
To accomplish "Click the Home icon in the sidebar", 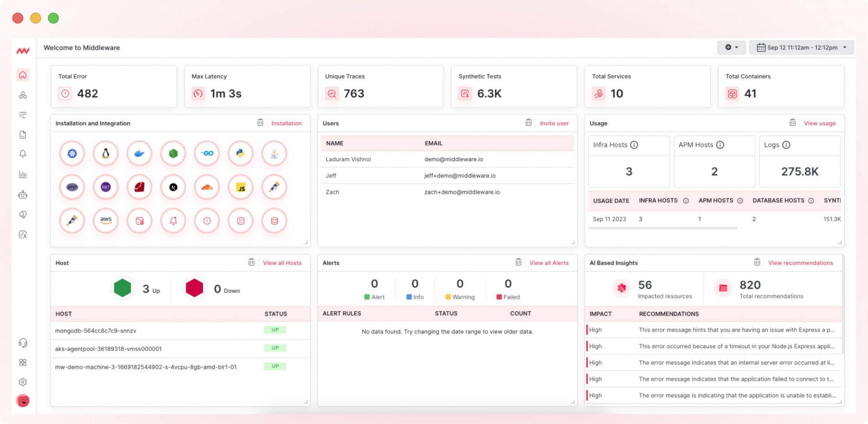I will [x=23, y=75].
